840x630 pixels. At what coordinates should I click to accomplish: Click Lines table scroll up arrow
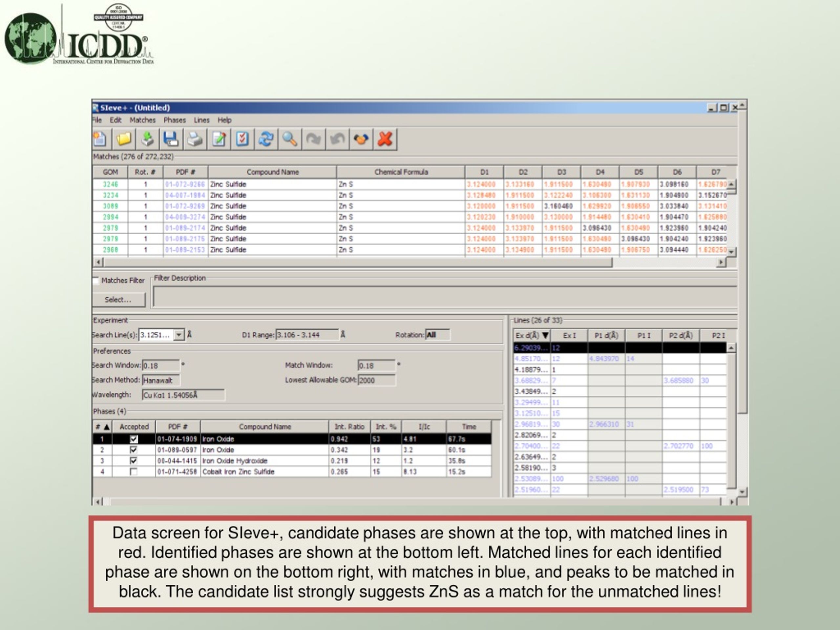(x=731, y=347)
